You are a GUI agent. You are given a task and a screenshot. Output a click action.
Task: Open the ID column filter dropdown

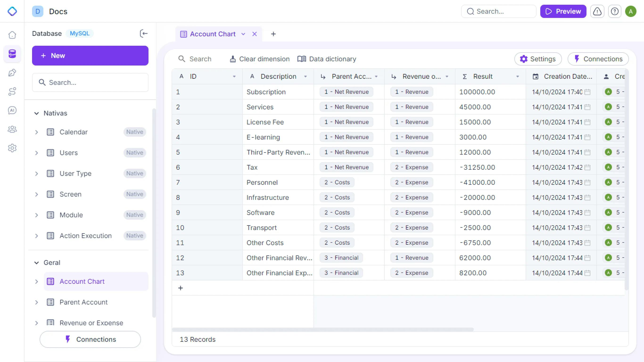click(x=234, y=77)
